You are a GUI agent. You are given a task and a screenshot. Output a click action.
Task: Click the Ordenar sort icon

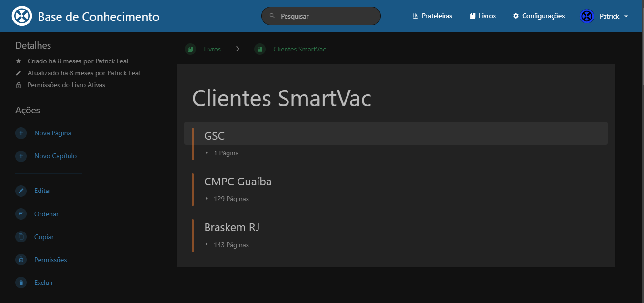(x=21, y=214)
